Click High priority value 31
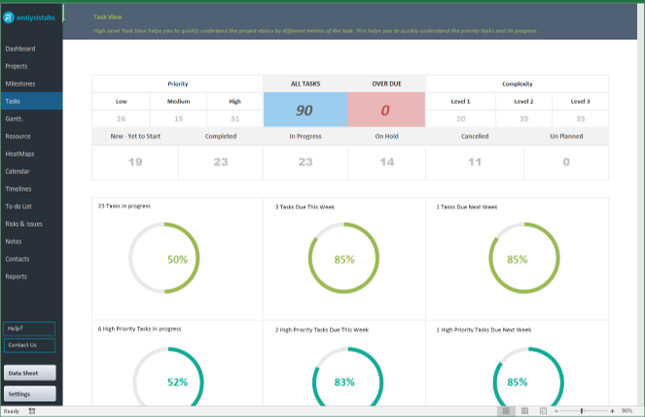The image size is (645, 417). coord(235,119)
